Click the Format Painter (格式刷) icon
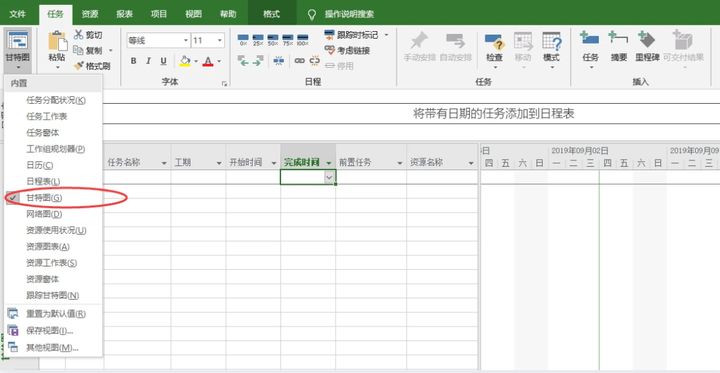The width and height of the screenshot is (720, 373). (79, 66)
